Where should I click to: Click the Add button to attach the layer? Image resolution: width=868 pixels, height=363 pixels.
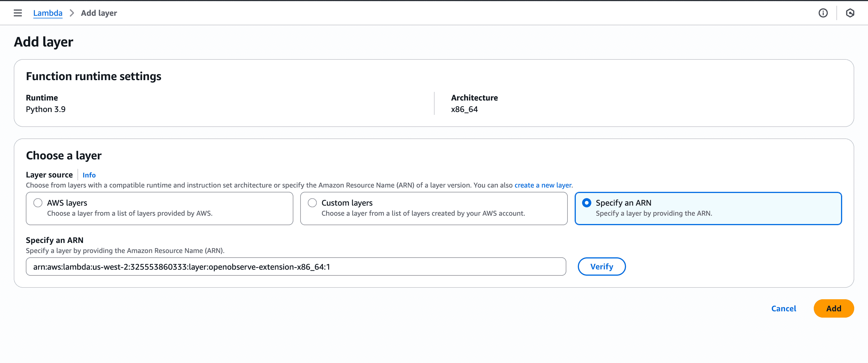point(833,308)
